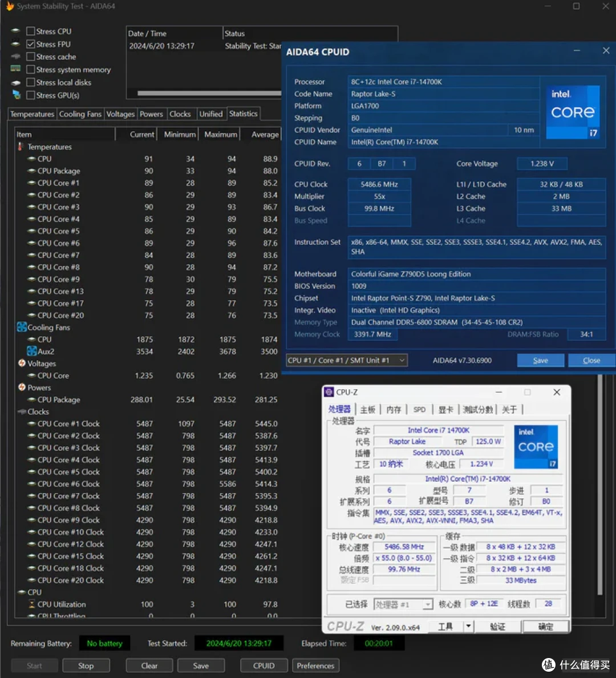This screenshot has width=616, height=678.
Task: Click the Clear button
Action: 149,665
